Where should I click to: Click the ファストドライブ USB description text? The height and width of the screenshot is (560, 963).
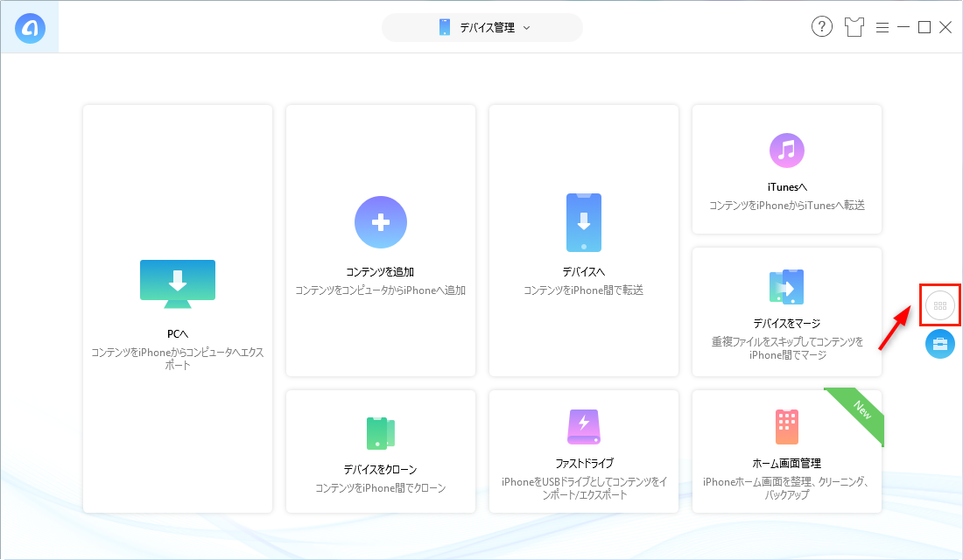(x=584, y=488)
